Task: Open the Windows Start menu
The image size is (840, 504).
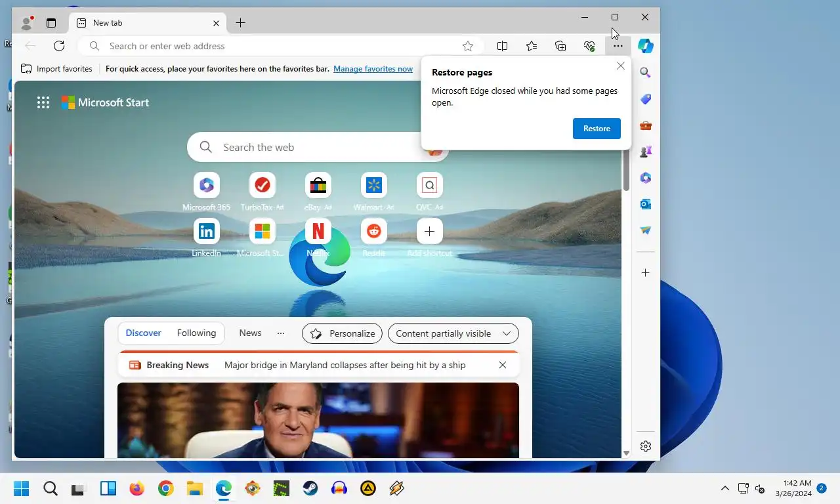Action: pyautogui.click(x=22, y=488)
